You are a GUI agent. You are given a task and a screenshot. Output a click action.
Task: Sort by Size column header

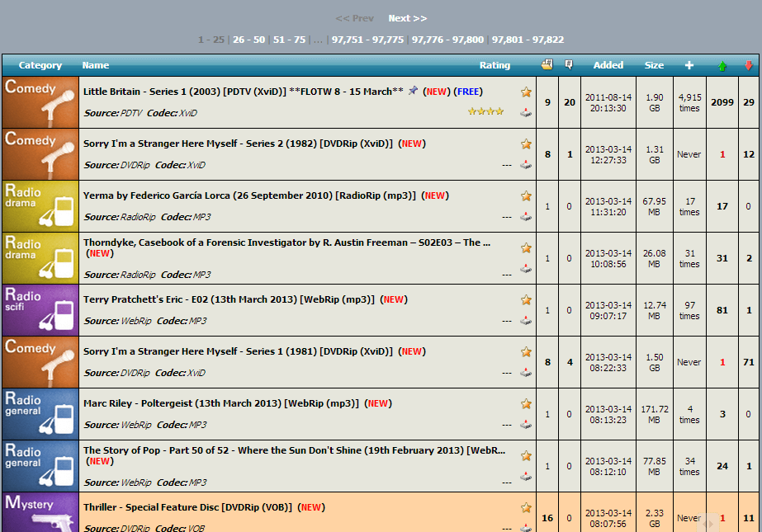654,65
